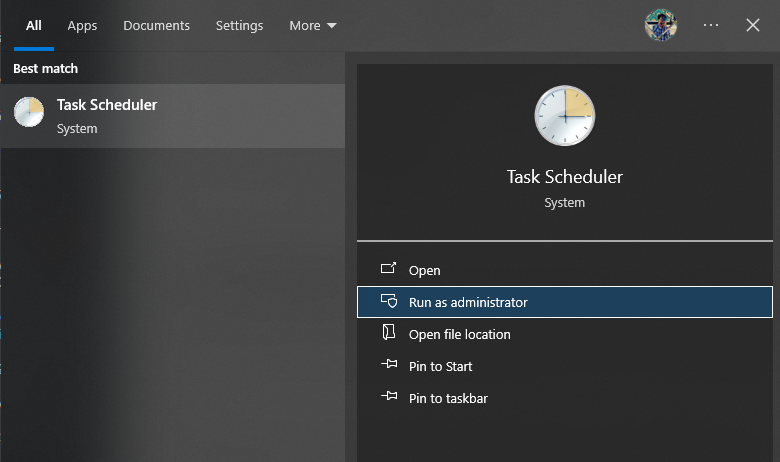Click the Open file location folder icon
This screenshot has width=780, height=462.
[389, 332]
